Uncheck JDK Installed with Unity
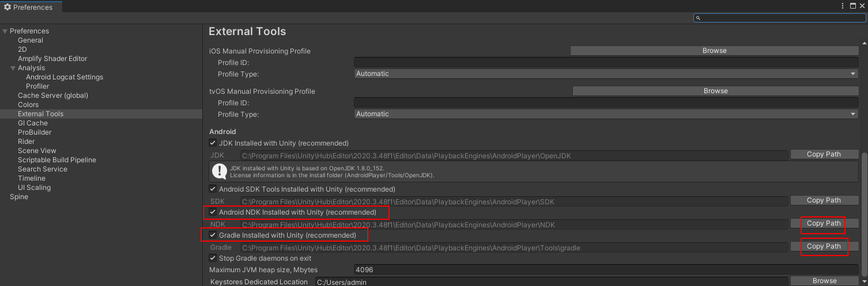The height and width of the screenshot is (286, 868). pyautogui.click(x=213, y=143)
